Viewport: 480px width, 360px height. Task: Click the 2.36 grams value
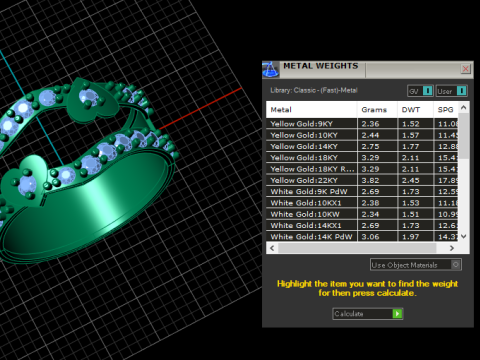pyautogui.click(x=370, y=124)
